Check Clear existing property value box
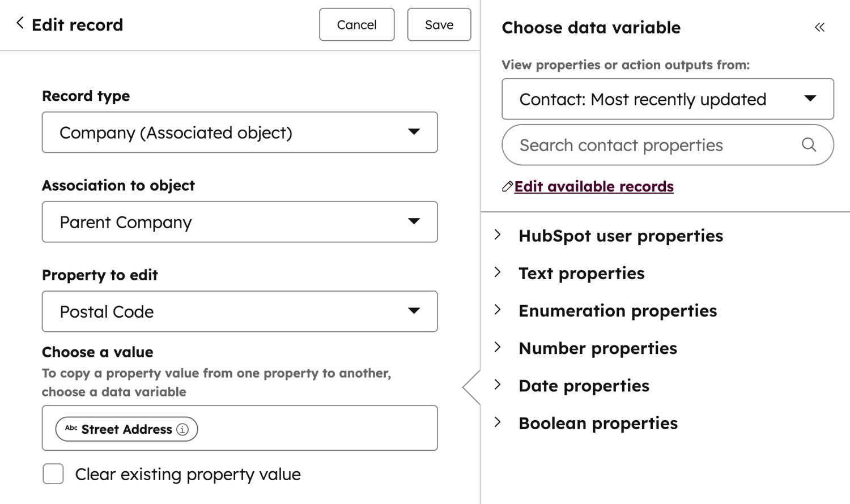The width and height of the screenshot is (850, 504). pyautogui.click(x=53, y=474)
